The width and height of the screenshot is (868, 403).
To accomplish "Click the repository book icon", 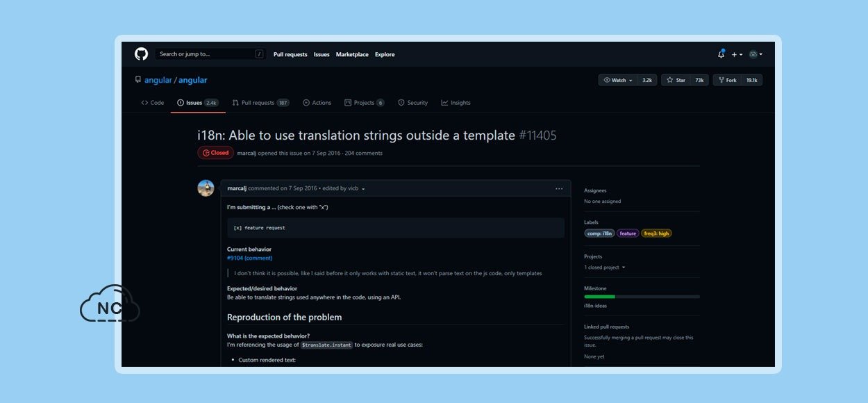I will click(138, 80).
